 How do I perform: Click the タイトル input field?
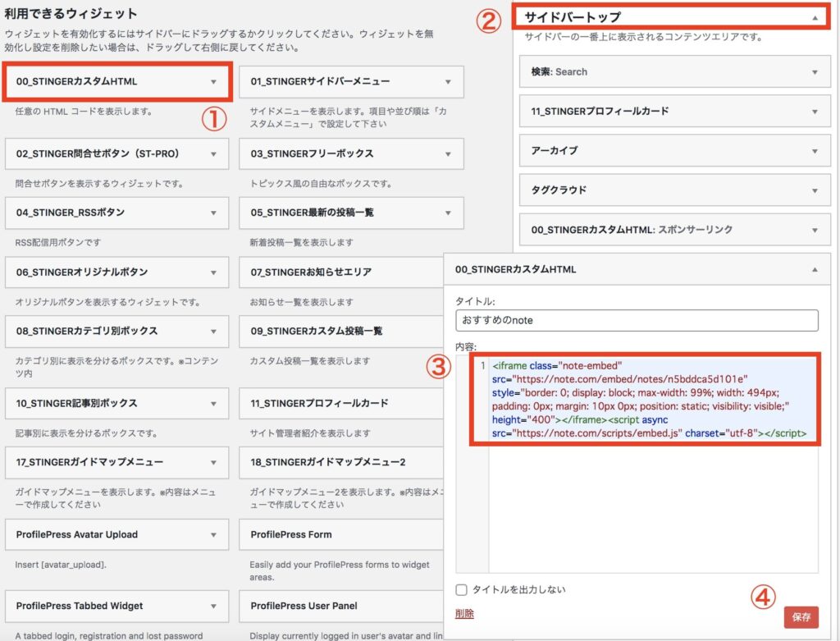637,320
